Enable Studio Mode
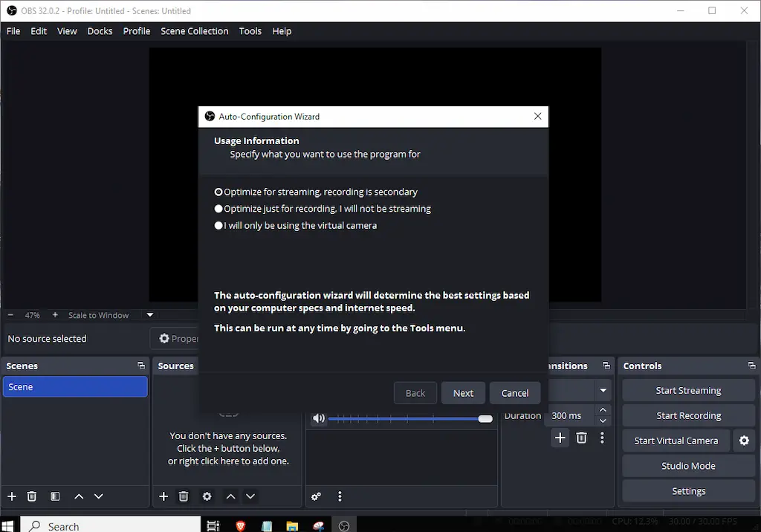761x532 pixels. [x=688, y=466]
